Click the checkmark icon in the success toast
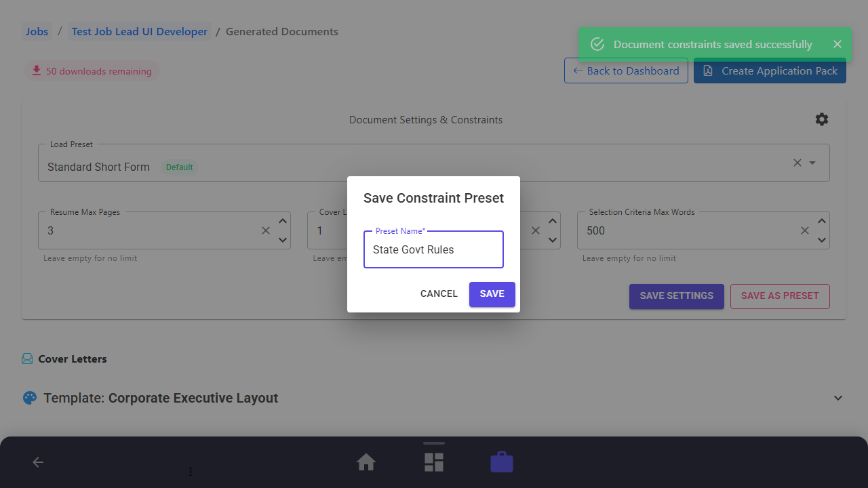Screen dimensions: 868x488 (597, 44)
